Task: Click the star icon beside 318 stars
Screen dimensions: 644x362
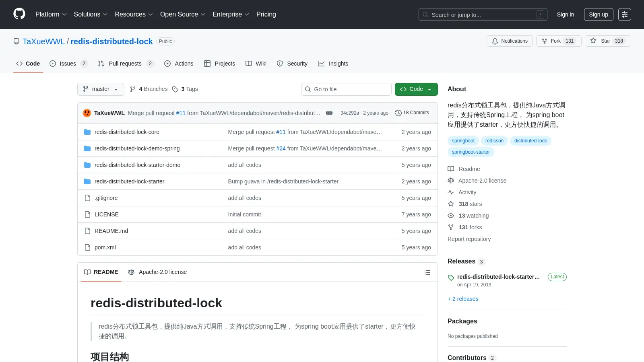Action: click(451, 204)
